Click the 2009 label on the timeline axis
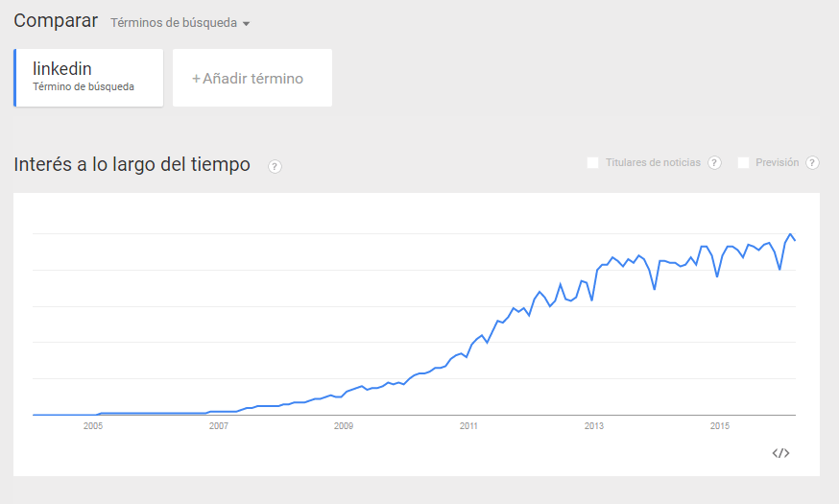 [x=344, y=425]
